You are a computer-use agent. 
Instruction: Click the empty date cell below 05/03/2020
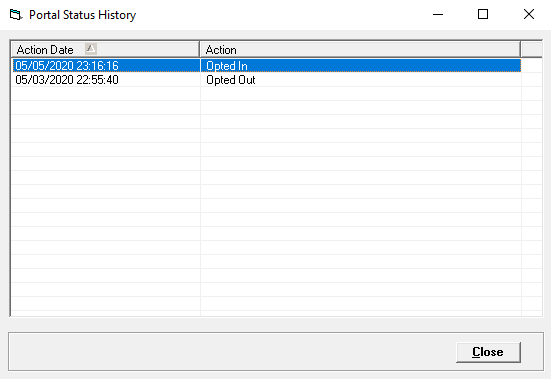coord(106,94)
